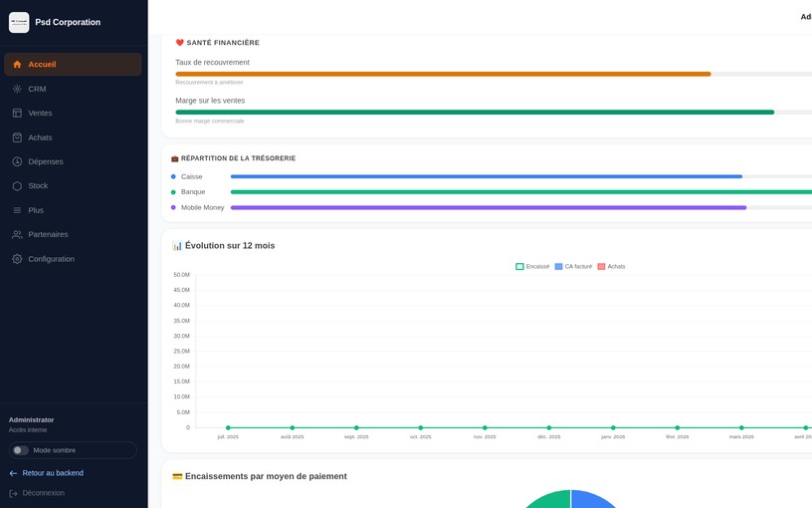Click the Encaissements par moyen de paiement heading
This screenshot has height=508, width=812.
[266, 476]
